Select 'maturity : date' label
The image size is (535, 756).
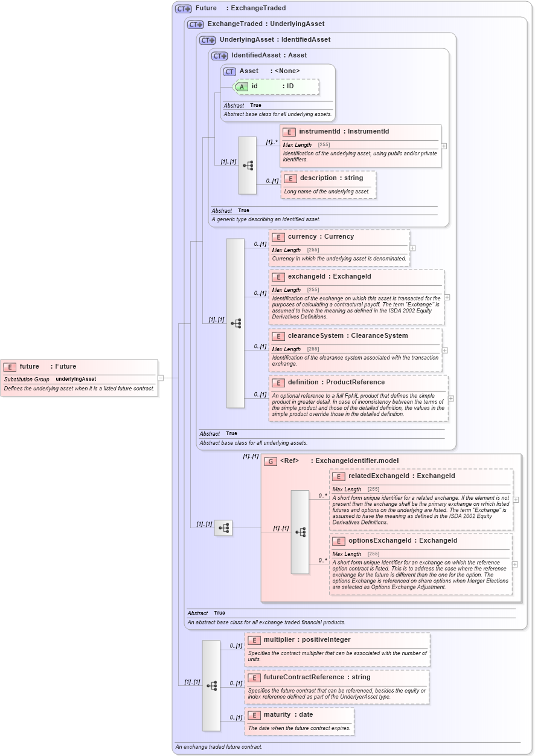pyautogui.click(x=288, y=715)
